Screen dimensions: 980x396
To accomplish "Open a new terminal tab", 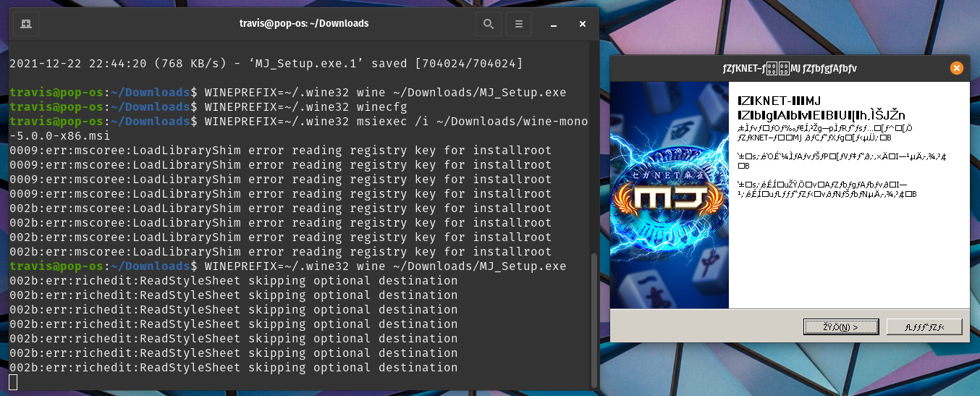I will click(x=26, y=24).
